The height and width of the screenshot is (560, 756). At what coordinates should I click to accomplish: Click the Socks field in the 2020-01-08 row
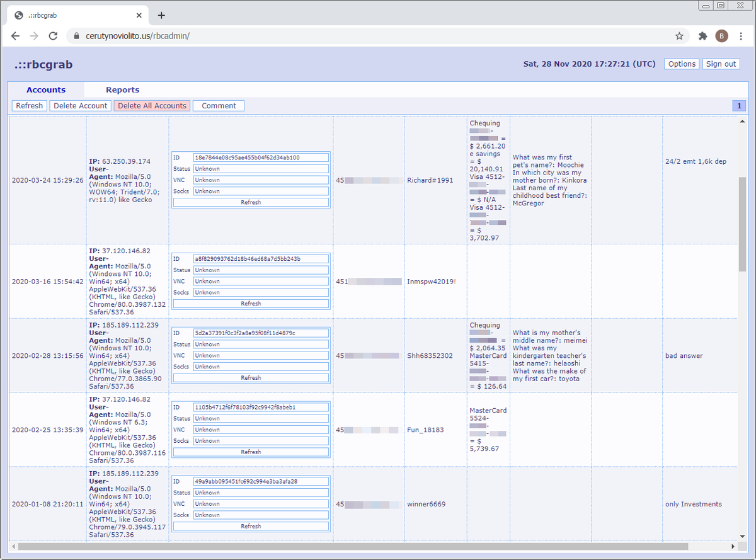click(261, 515)
